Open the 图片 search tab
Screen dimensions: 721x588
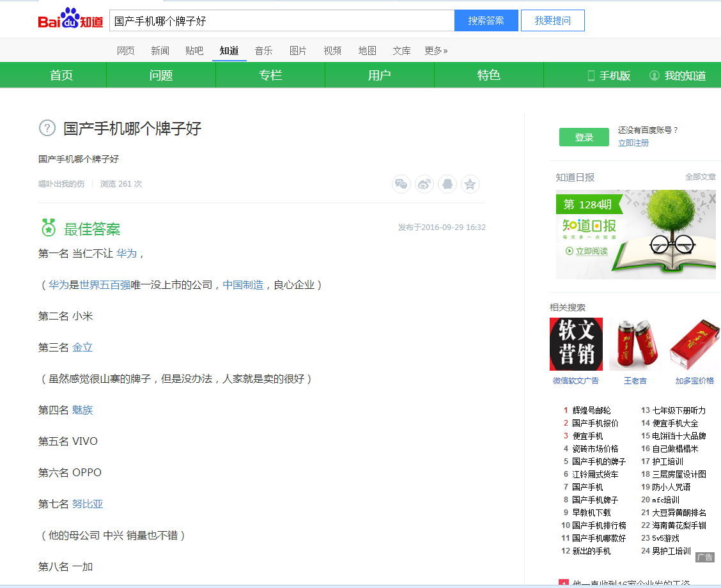point(298,50)
